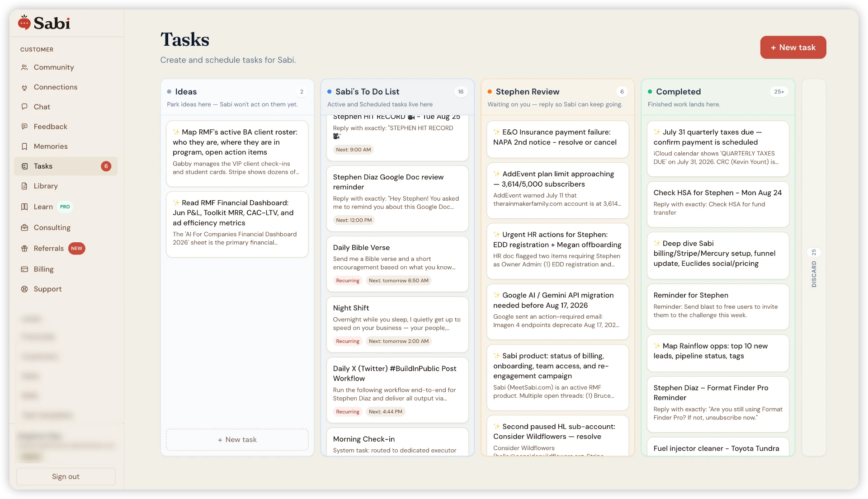
Task: Click the Feedback sidebar icon
Action: (x=24, y=127)
